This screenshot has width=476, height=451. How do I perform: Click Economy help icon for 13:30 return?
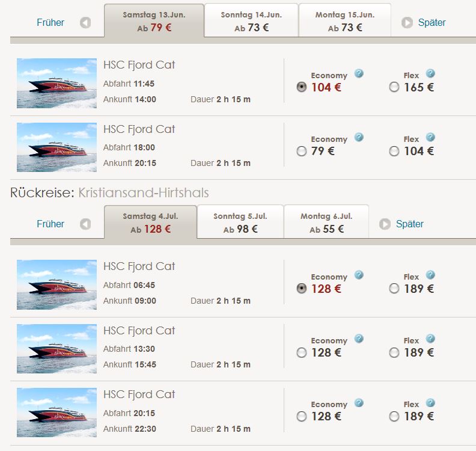point(359,339)
